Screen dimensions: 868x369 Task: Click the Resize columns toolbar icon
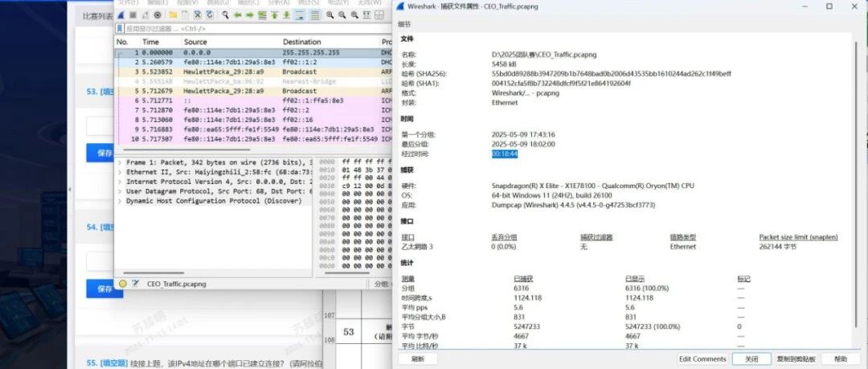[x=367, y=15]
